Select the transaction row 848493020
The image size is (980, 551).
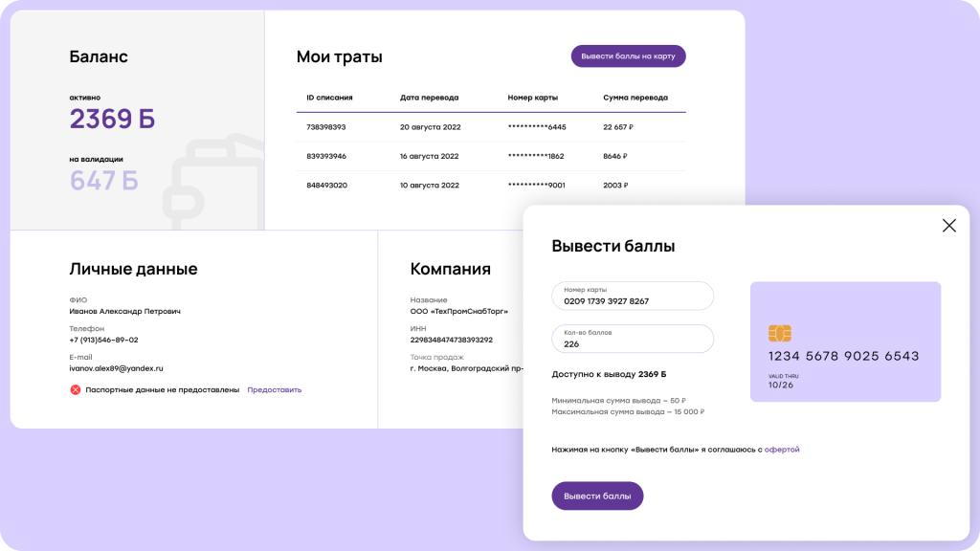point(490,186)
